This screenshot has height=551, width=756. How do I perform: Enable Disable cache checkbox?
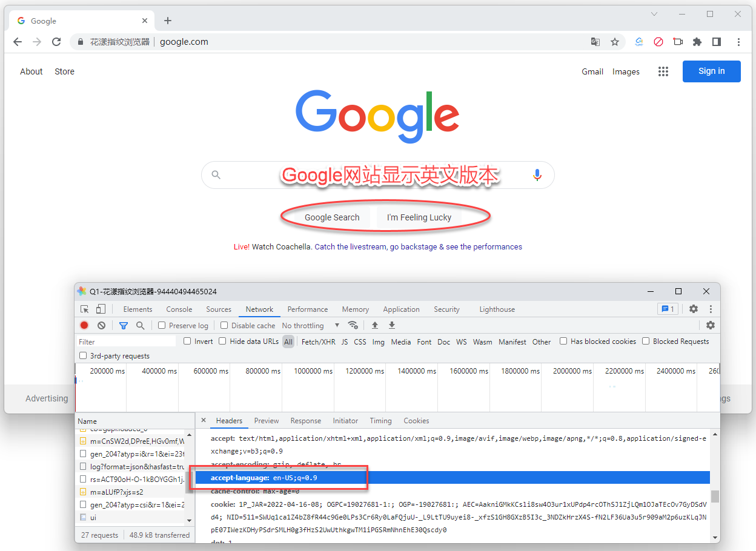pyautogui.click(x=224, y=325)
